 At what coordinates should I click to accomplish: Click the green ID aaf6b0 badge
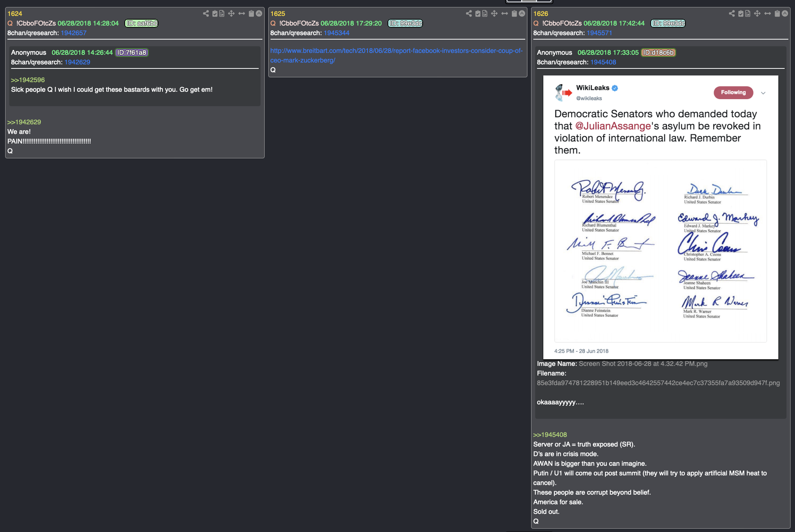coord(141,23)
